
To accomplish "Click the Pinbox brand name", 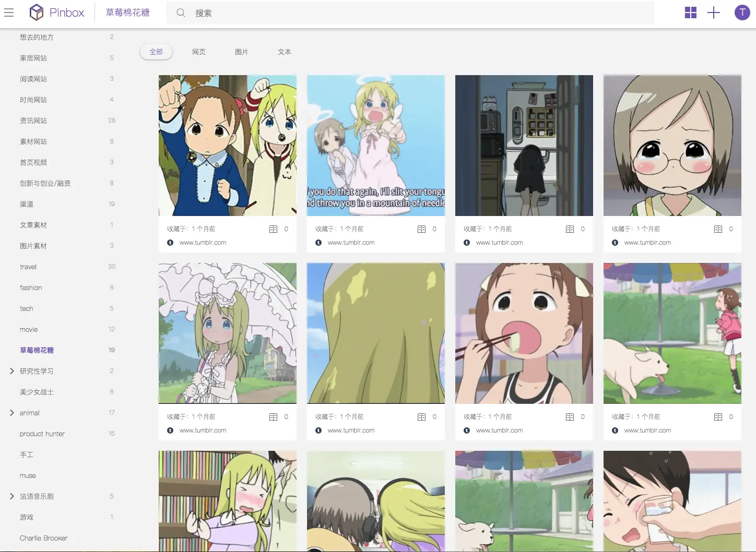I will 67,13.
